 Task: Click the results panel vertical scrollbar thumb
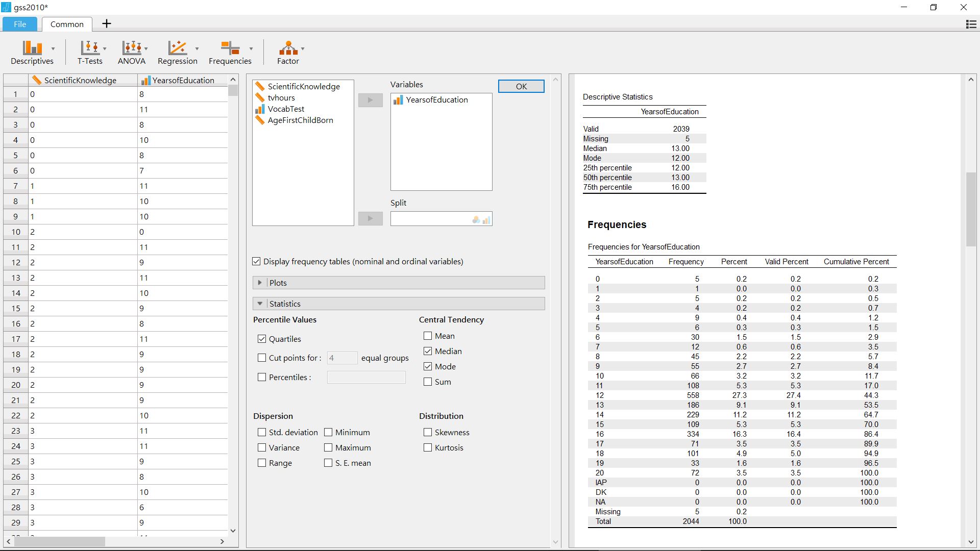tap(971, 209)
